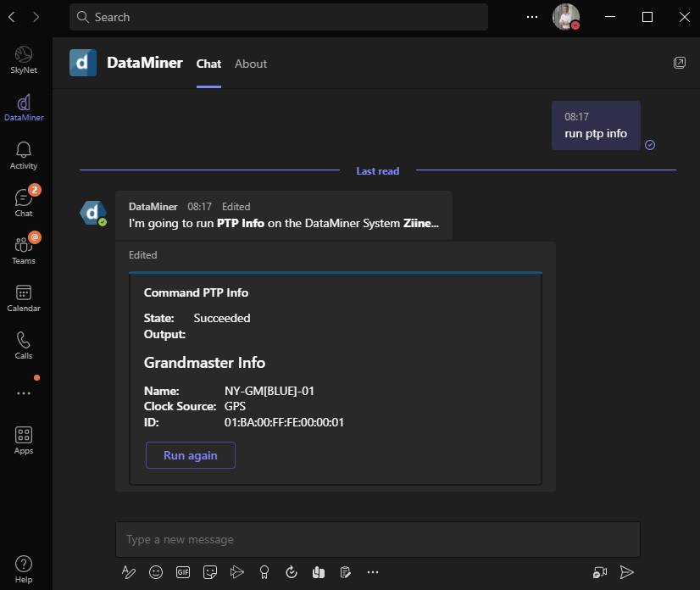Open the paper-plane icon beside the Sticker picker
Image resolution: width=700 pixels, height=590 pixels.
coord(237,572)
